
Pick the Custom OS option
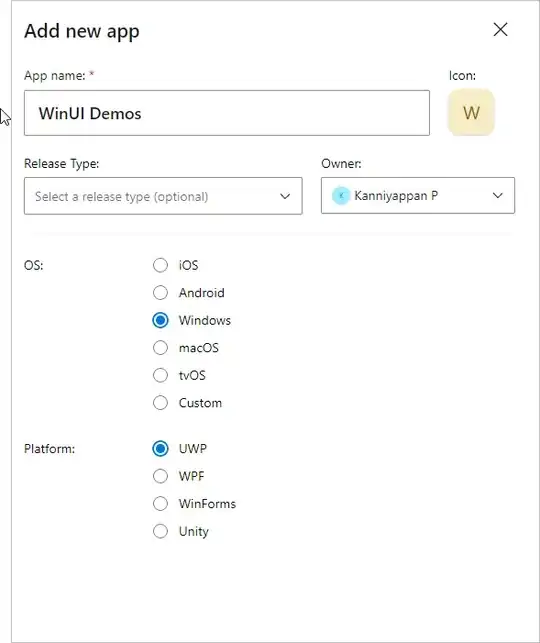click(x=160, y=402)
